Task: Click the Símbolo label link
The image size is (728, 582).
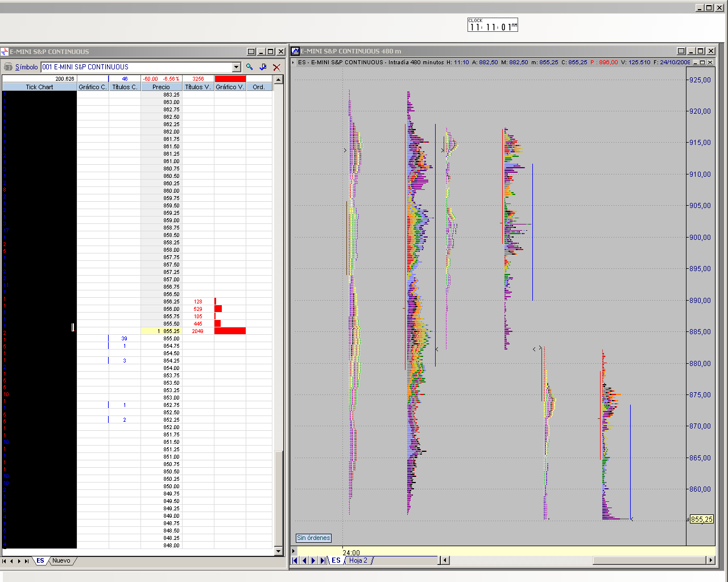Action: point(27,67)
